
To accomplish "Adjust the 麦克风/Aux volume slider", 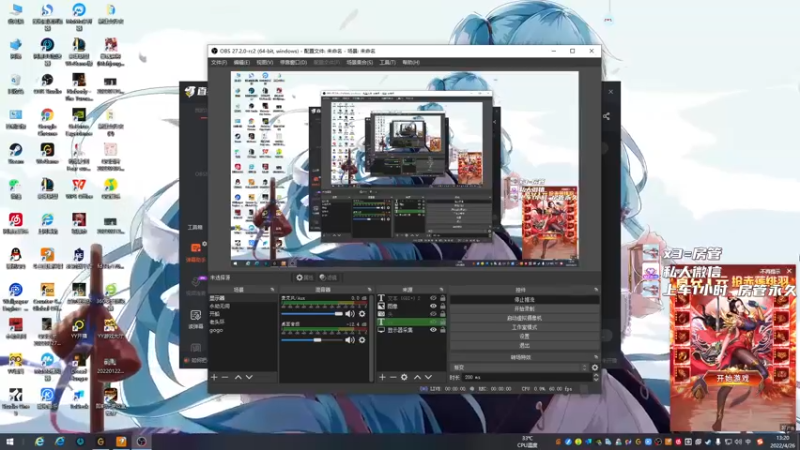I will click(x=312, y=314).
